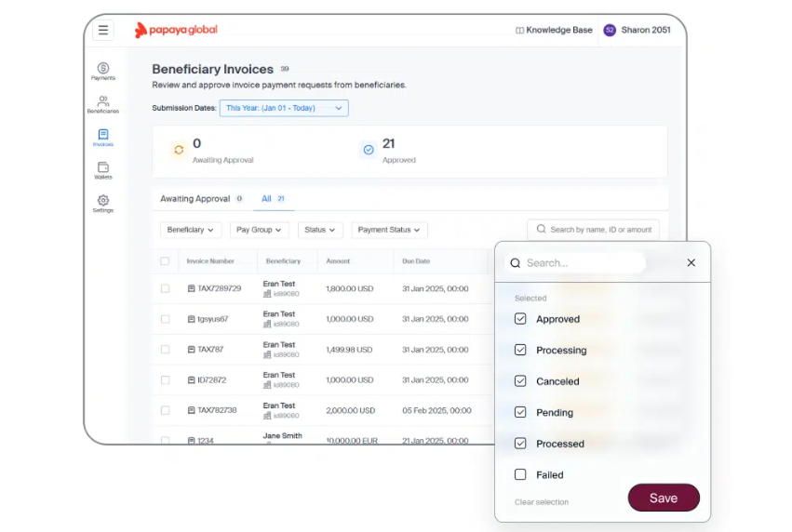Click the invoice icon beside TAX782738

coord(192,410)
